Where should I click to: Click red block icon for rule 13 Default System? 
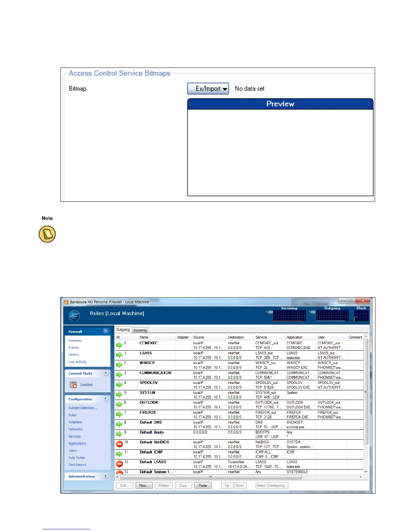point(119,472)
